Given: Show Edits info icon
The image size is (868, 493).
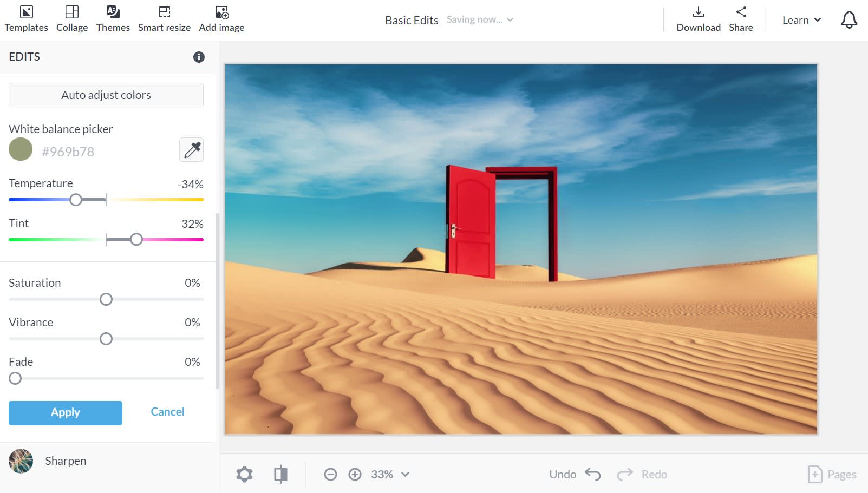Looking at the screenshot, I should 199,57.
